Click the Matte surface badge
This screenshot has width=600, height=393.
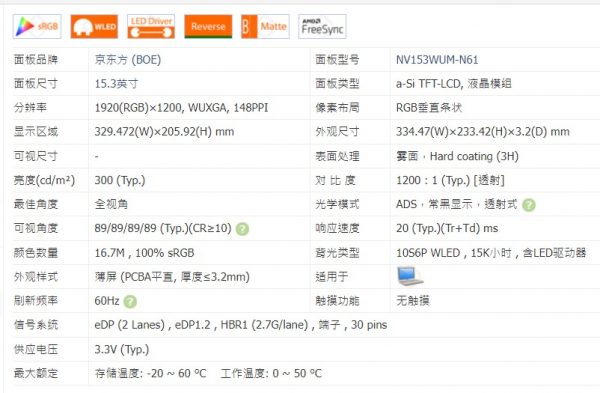coord(265,26)
